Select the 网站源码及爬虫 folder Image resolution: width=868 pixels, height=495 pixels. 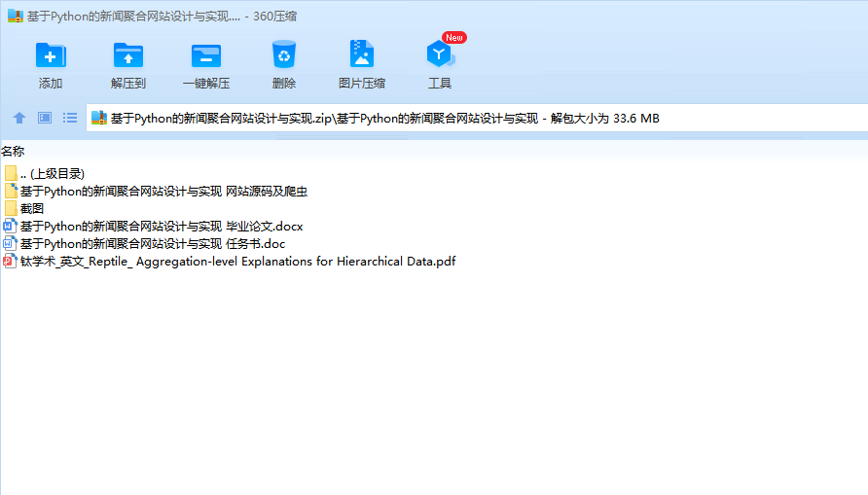point(156,192)
